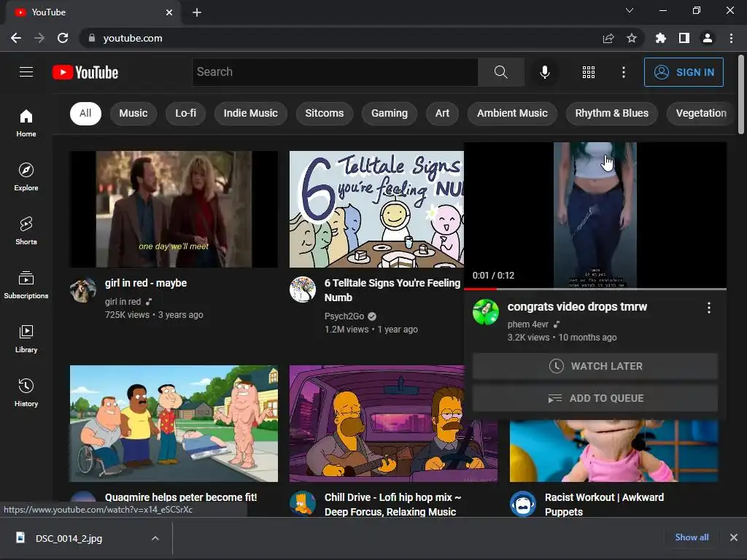Image resolution: width=747 pixels, height=560 pixels.
Task: View site information lock icon
Action: [x=92, y=38]
